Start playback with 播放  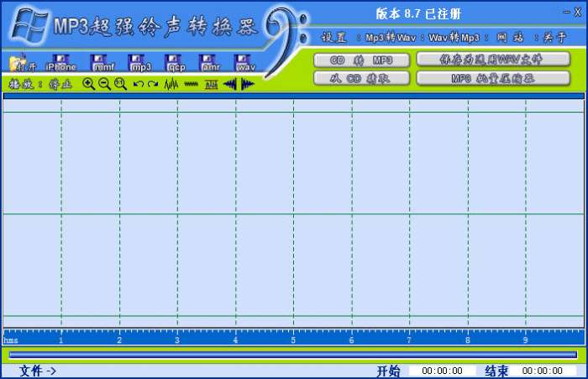[x=21, y=84]
